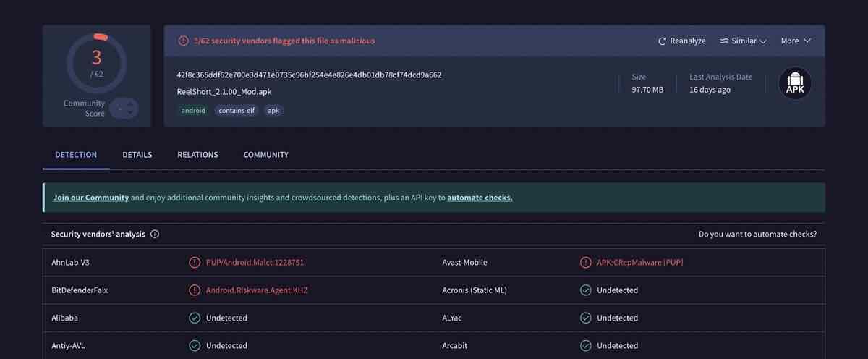Click the APK file type icon
Image resolution: width=868 pixels, height=359 pixels.
click(794, 84)
